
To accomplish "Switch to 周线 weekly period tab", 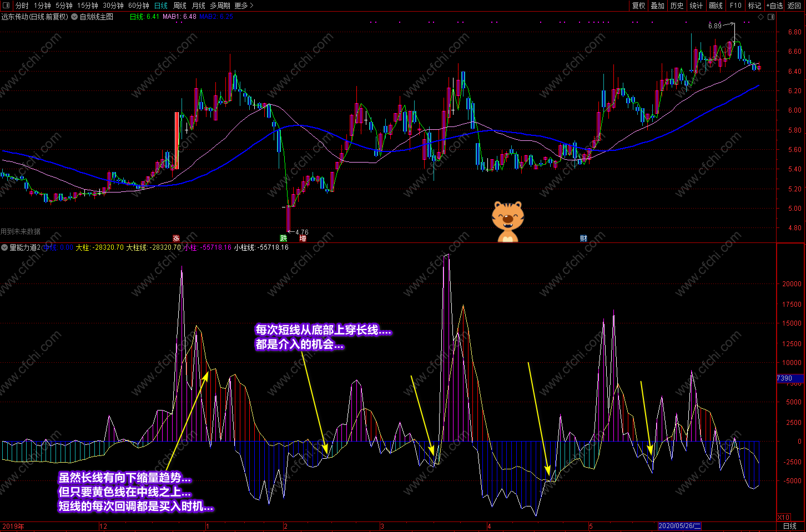I will click(x=180, y=6).
